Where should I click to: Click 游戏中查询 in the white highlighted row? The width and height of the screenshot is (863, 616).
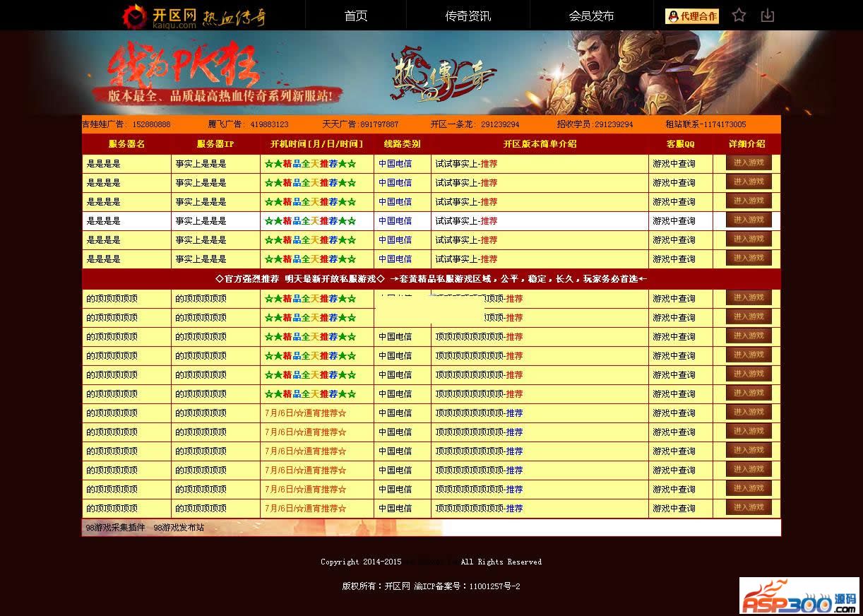pos(674,221)
